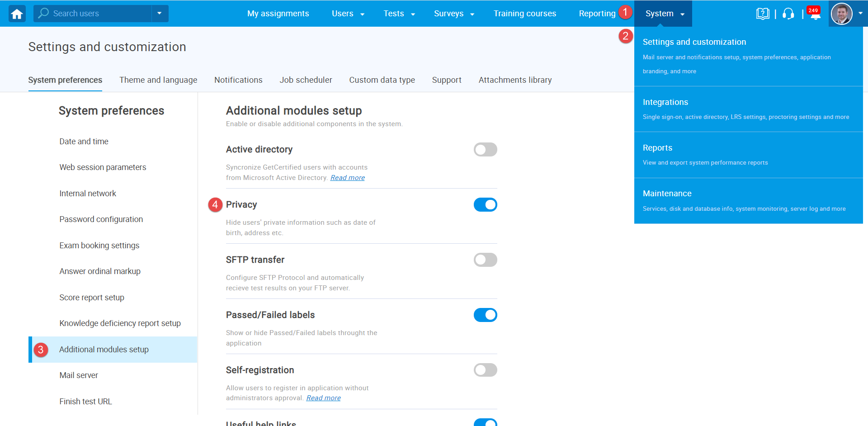Screen dimensions: 868x426
Task: Open Integrations in System menu
Action: [665, 102]
